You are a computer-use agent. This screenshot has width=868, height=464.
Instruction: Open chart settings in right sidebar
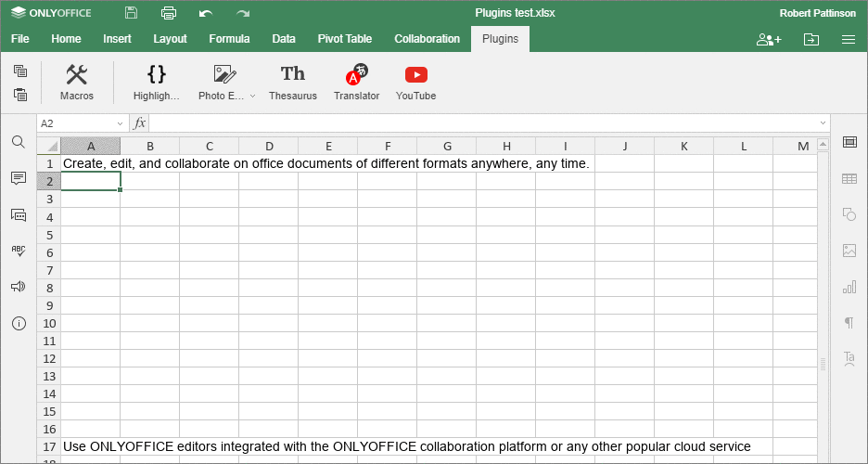tap(849, 286)
